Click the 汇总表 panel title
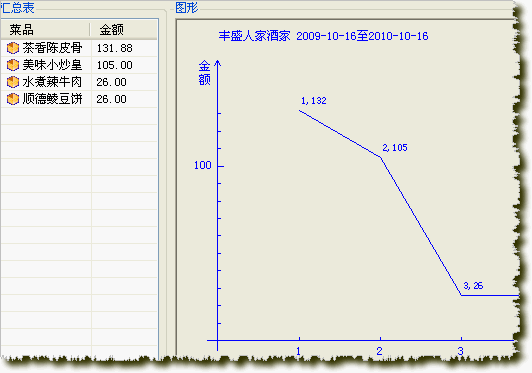Viewport: 532px width, 373px height. 18,7
